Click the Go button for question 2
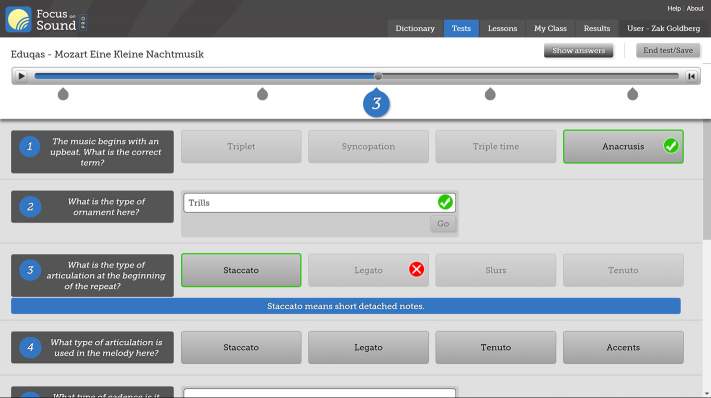Screen dimensions: 711x398 pyautogui.click(x=443, y=223)
